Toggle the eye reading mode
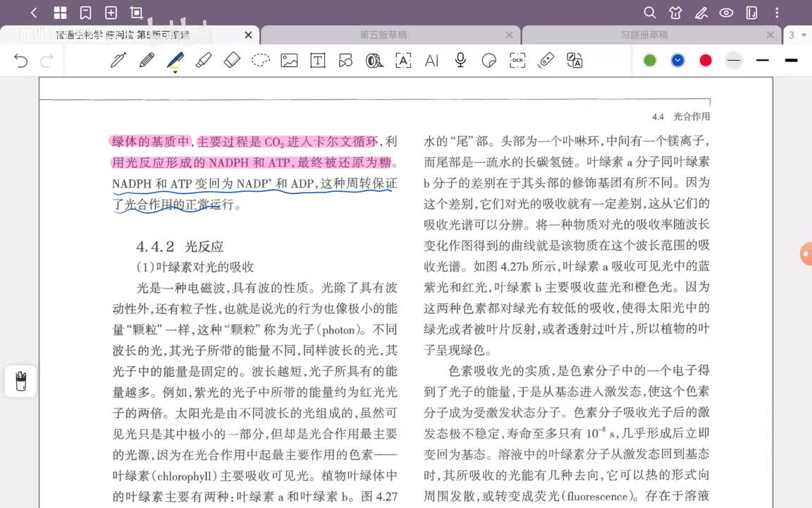 coord(726,13)
